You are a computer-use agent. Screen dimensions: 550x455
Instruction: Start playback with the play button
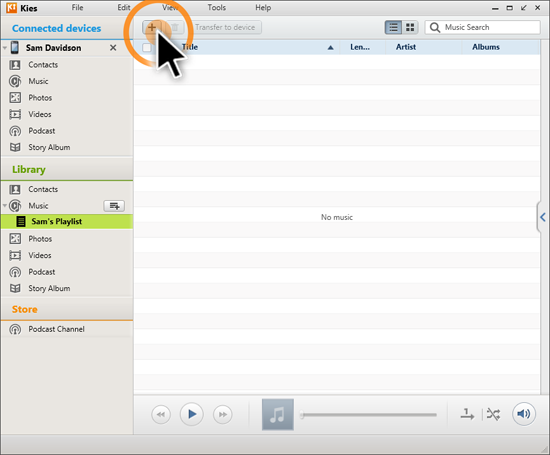tap(192, 414)
